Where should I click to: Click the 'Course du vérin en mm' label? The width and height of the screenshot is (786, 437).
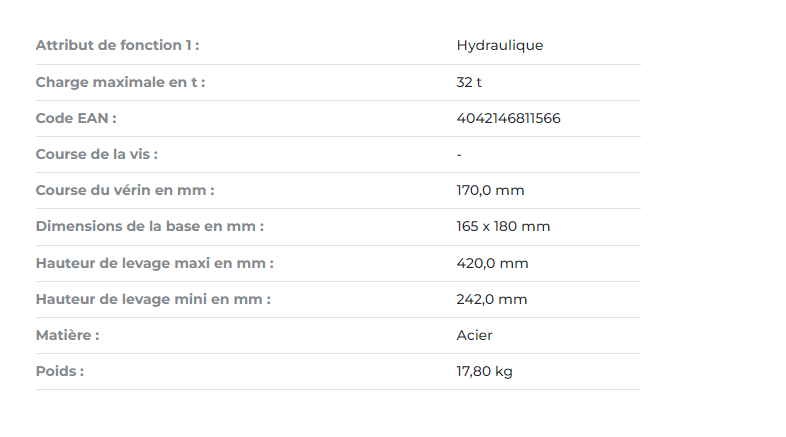pyautogui.click(x=125, y=190)
